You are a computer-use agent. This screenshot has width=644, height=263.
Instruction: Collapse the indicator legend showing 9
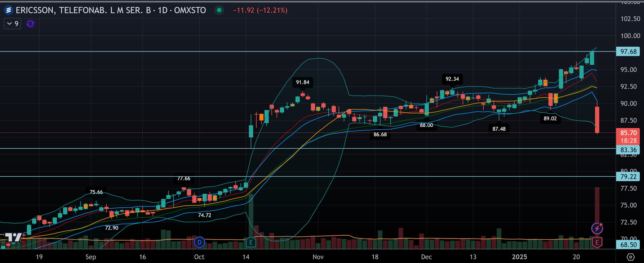pos(12,24)
